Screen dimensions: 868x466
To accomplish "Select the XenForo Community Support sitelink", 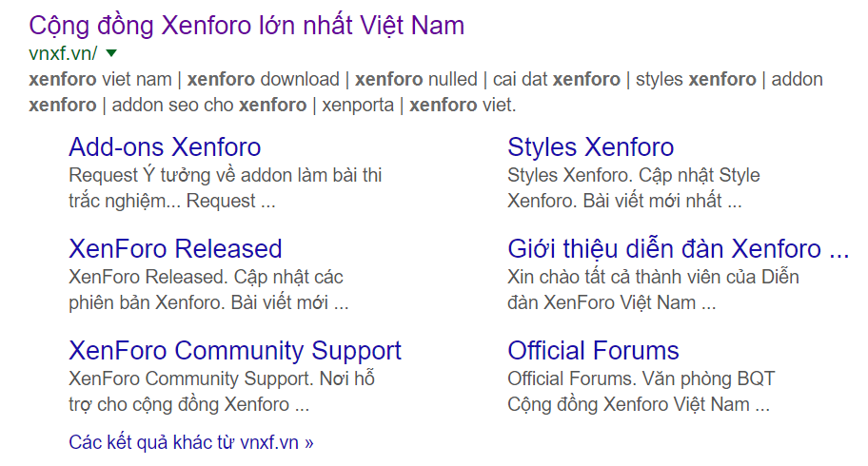I will [x=235, y=351].
